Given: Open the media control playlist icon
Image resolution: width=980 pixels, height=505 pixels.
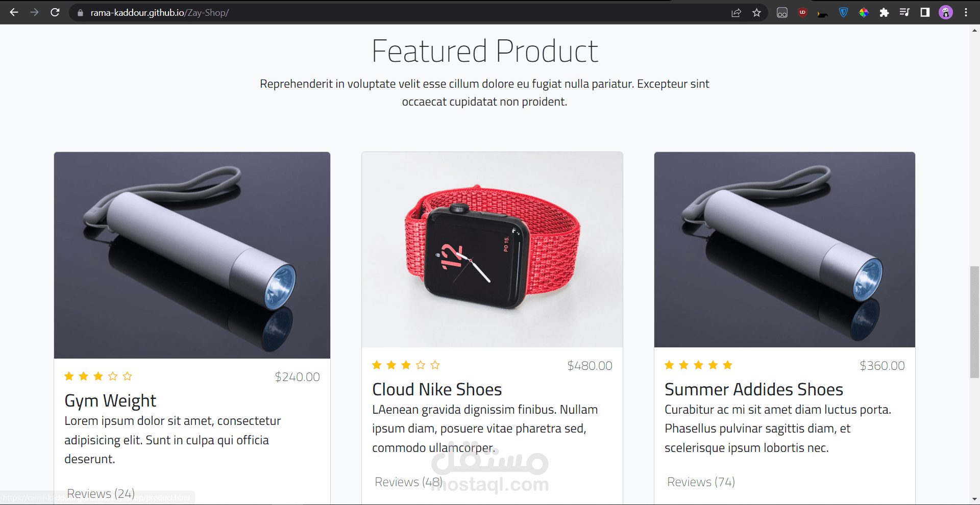Looking at the screenshot, I should (904, 12).
